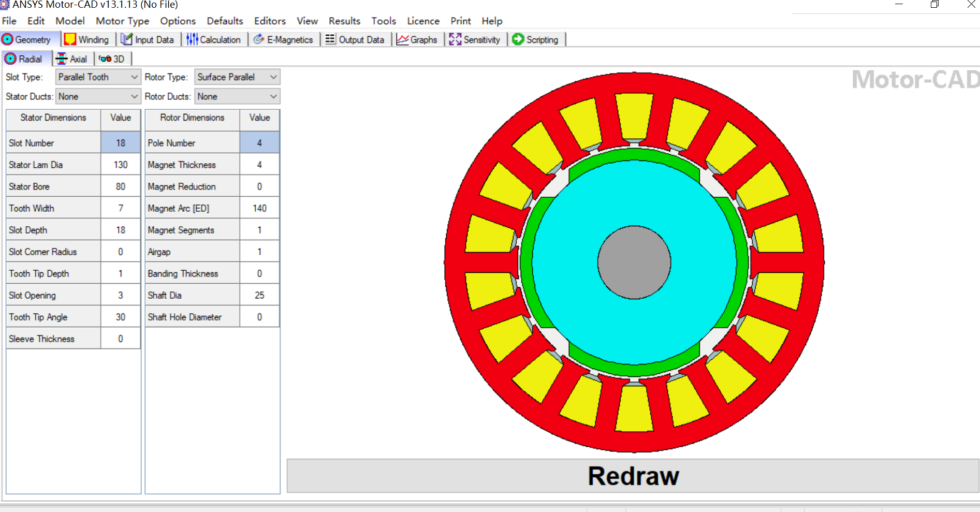Open the Scripting tab icon
980x512 pixels.
point(518,39)
